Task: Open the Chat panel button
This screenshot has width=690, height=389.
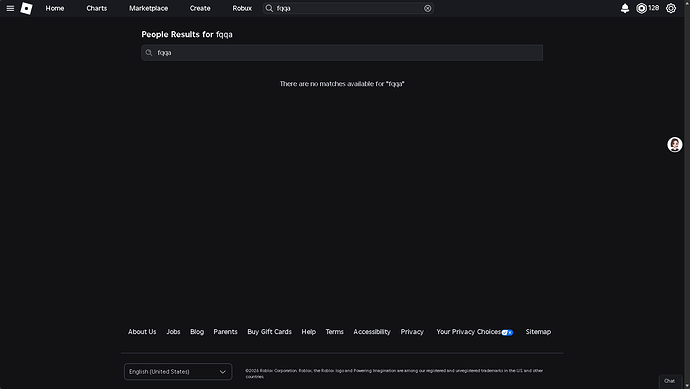Action: (669, 381)
